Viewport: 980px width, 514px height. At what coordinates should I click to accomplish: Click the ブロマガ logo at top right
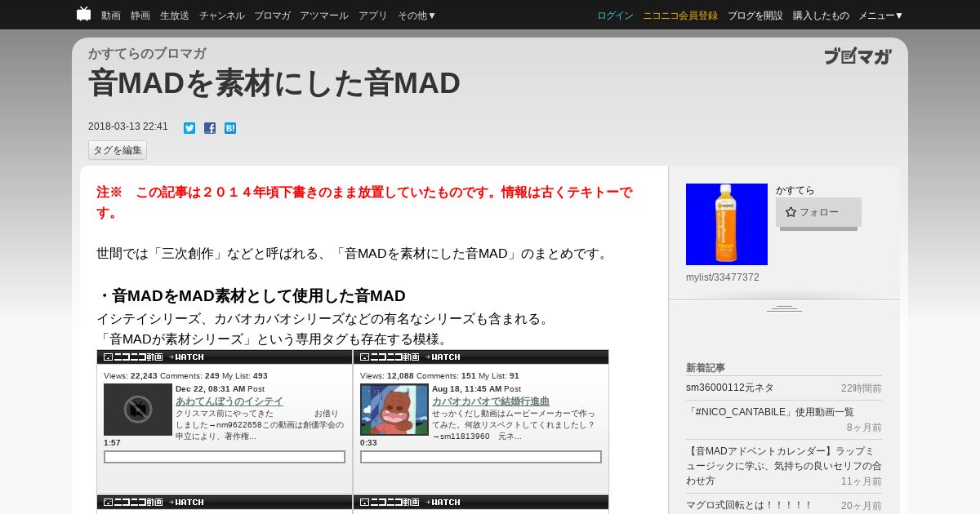click(x=857, y=56)
